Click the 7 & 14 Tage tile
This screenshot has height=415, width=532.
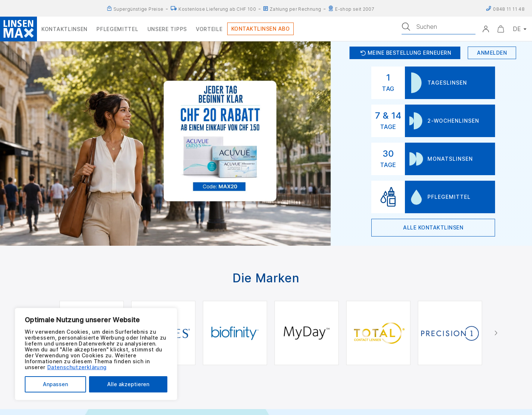tap(388, 121)
